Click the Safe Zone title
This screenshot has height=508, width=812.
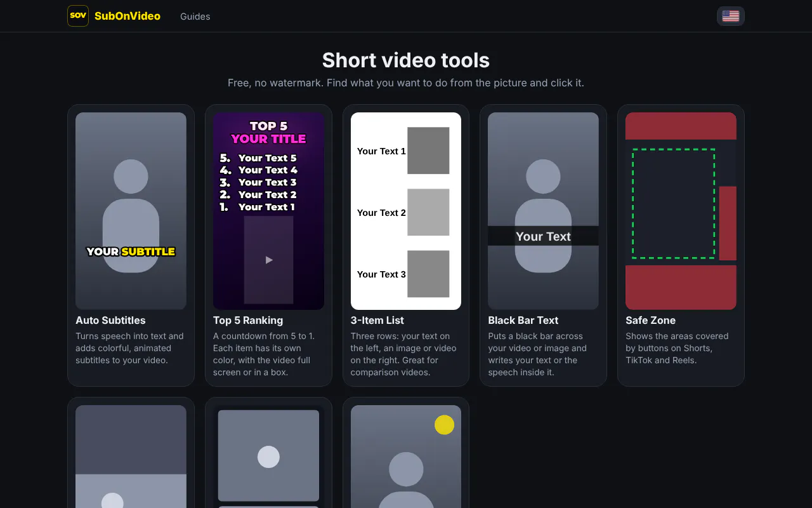(650, 321)
